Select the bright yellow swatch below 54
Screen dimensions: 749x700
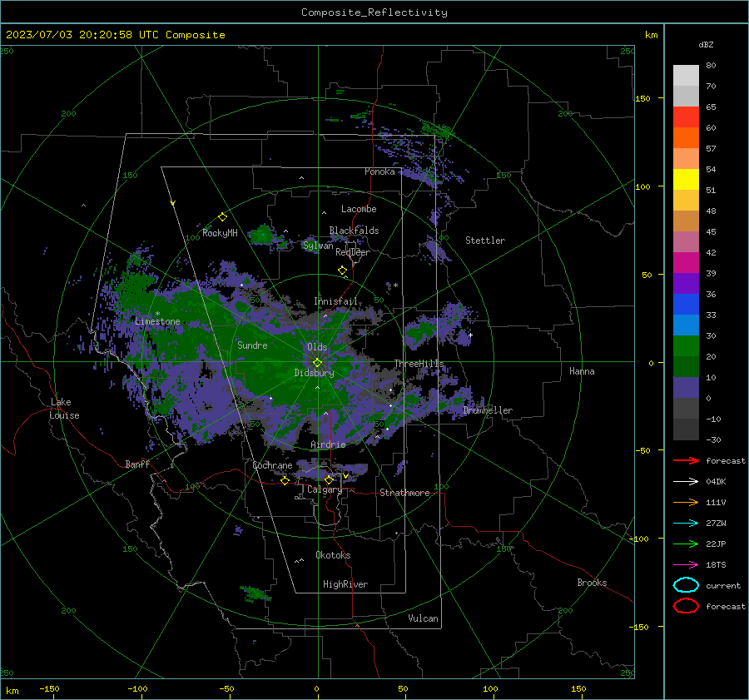pos(686,179)
